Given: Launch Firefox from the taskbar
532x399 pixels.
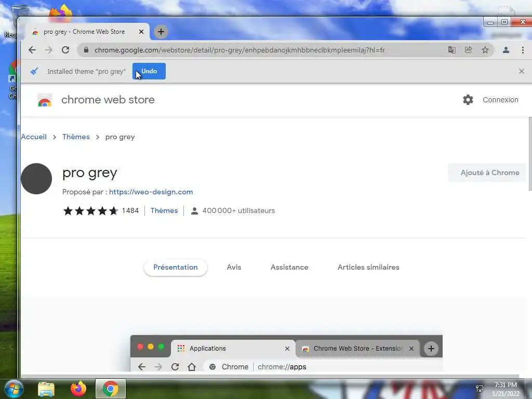Looking at the screenshot, I should [x=78, y=389].
